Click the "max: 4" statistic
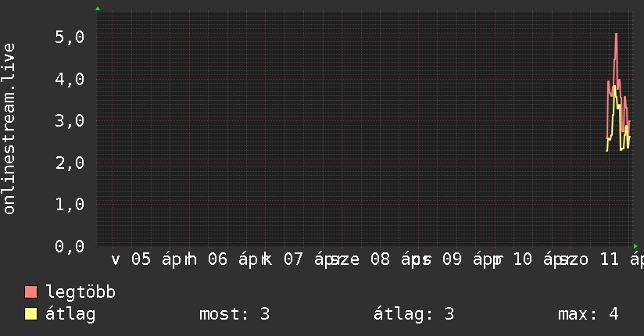The width and height of the screenshot is (644, 336). click(588, 314)
